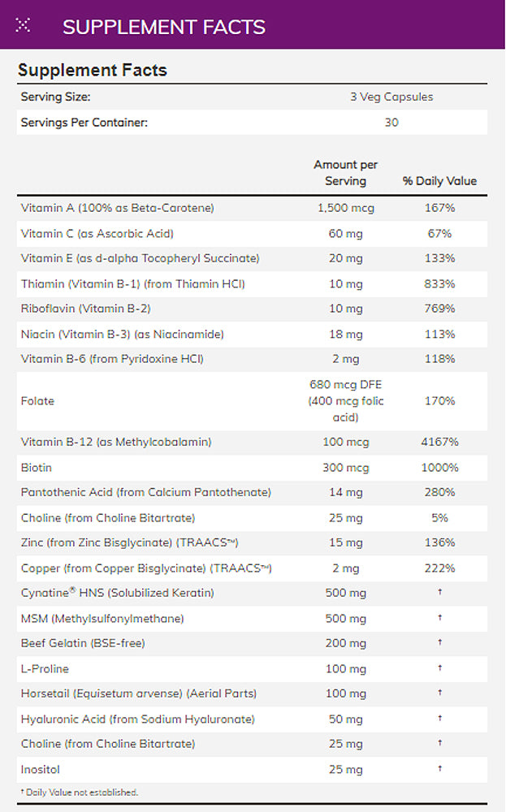Select the Folate row label
Screen dimensions: 506x812
pos(37,401)
